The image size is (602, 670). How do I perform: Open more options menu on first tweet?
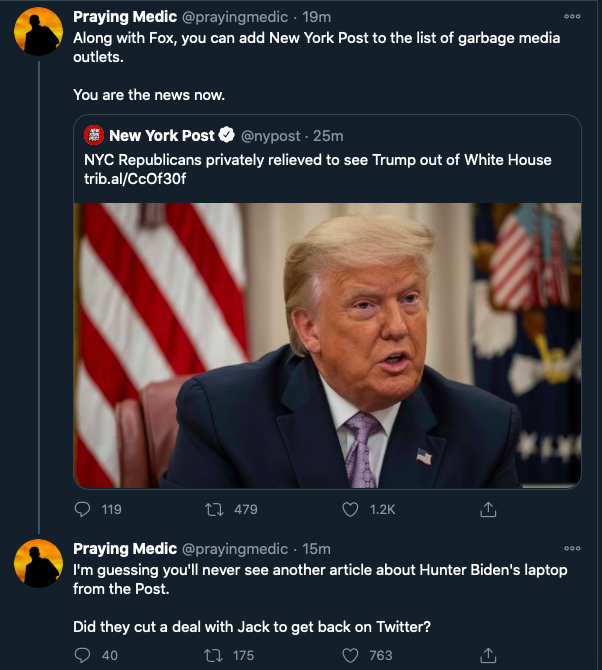572,17
